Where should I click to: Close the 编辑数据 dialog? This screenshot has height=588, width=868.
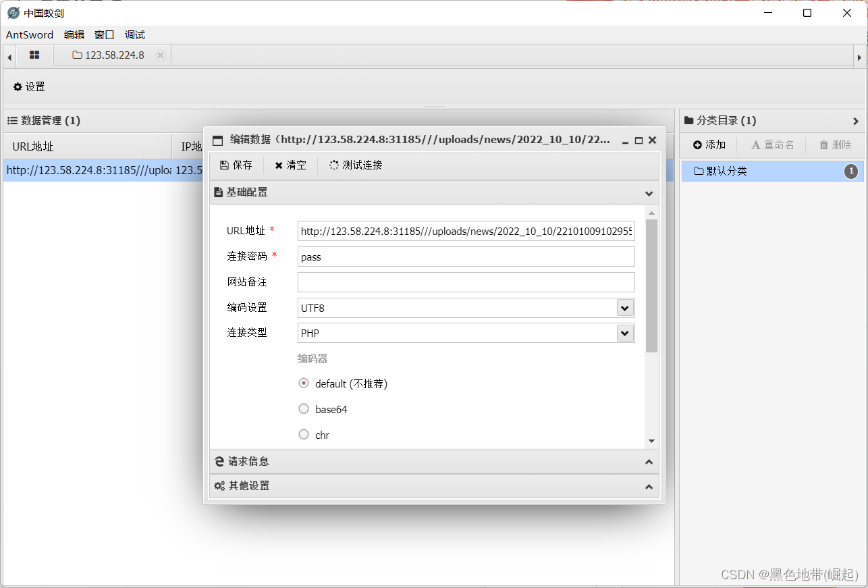652,140
